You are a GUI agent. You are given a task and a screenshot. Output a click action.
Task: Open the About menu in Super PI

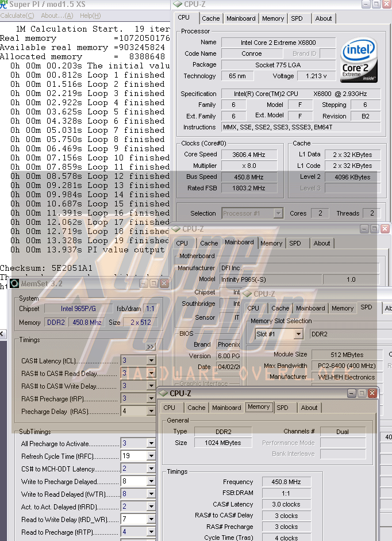pos(57,16)
